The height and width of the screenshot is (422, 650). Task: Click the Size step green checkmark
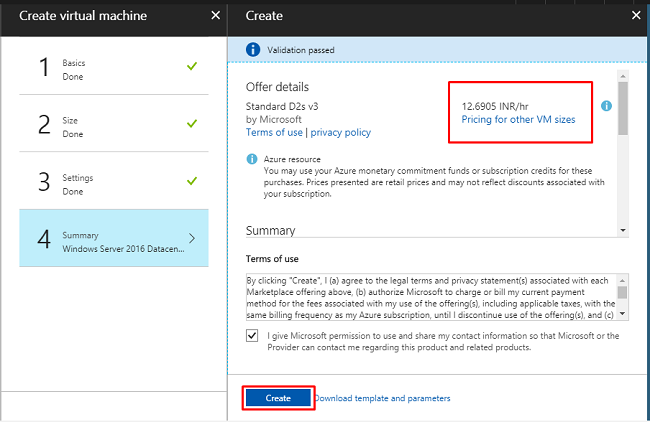click(x=191, y=124)
